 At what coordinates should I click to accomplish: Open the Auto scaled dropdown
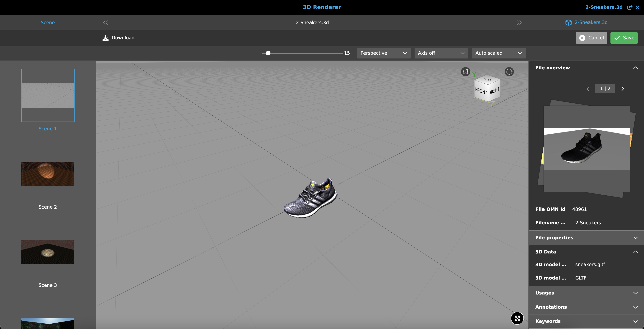pos(499,53)
